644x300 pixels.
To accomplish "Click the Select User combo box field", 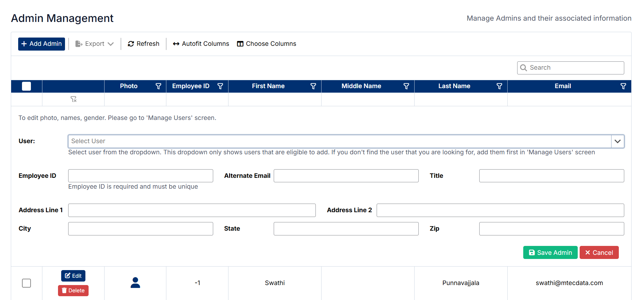I will [339, 141].
